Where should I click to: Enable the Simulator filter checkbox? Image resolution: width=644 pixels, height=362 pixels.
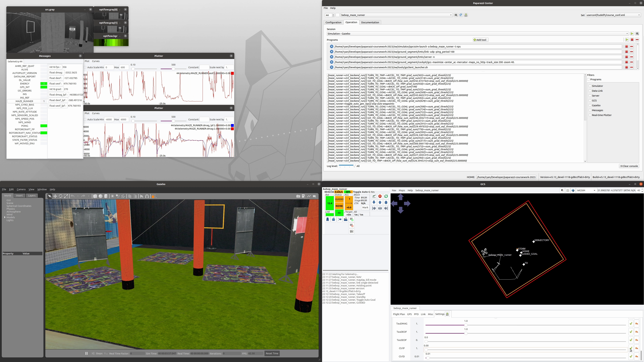tap(590, 86)
